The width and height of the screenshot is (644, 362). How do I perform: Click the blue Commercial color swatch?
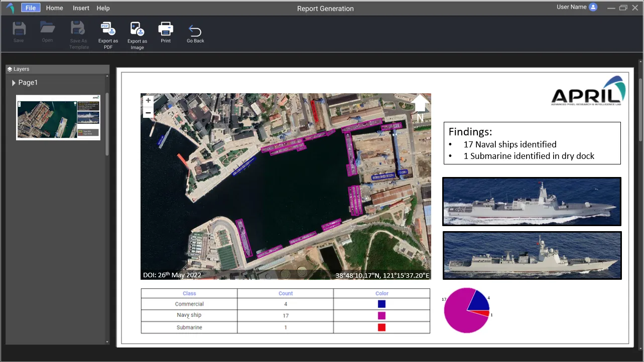(x=381, y=304)
